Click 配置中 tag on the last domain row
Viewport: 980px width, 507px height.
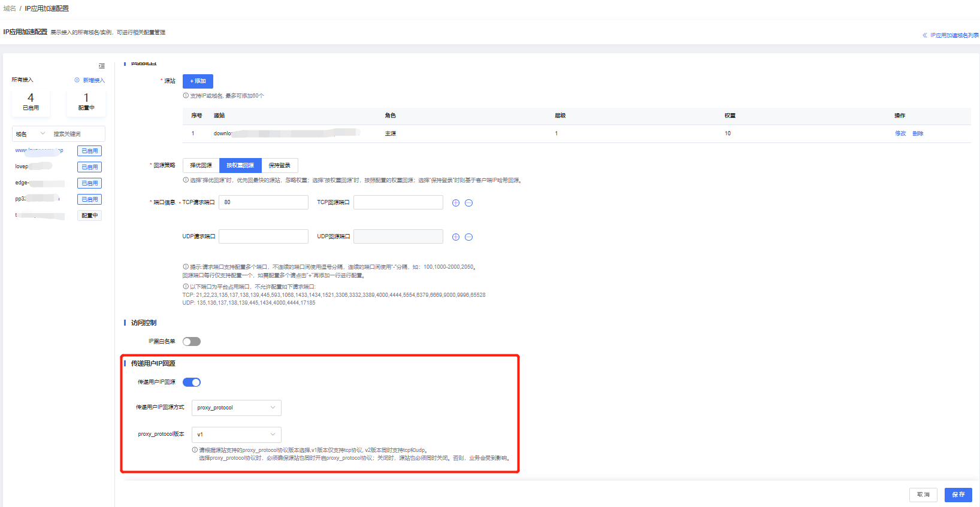pyautogui.click(x=90, y=215)
